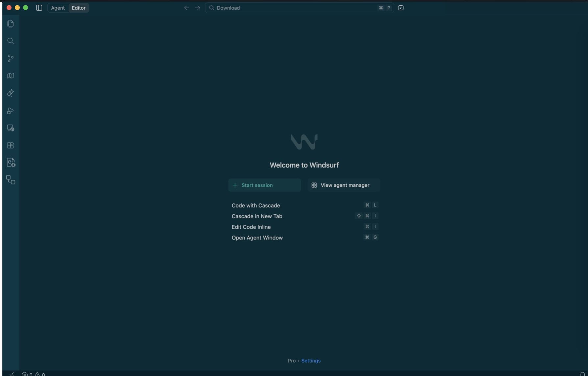Viewport: 588px width, 376px height.
Task: Click the bottom connected-squares sidebar icon
Action: tap(11, 180)
